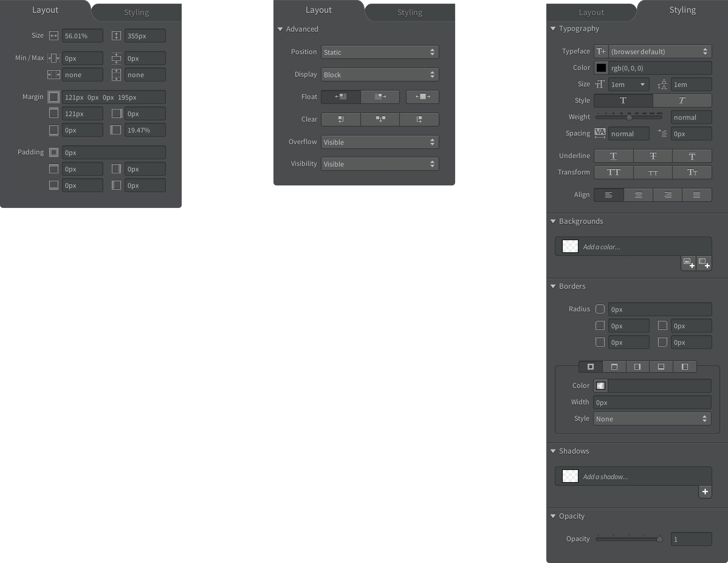Switch to the leftmost Styling tab
Viewport: 728px width, 563px height.
click(x=136, y=13)
